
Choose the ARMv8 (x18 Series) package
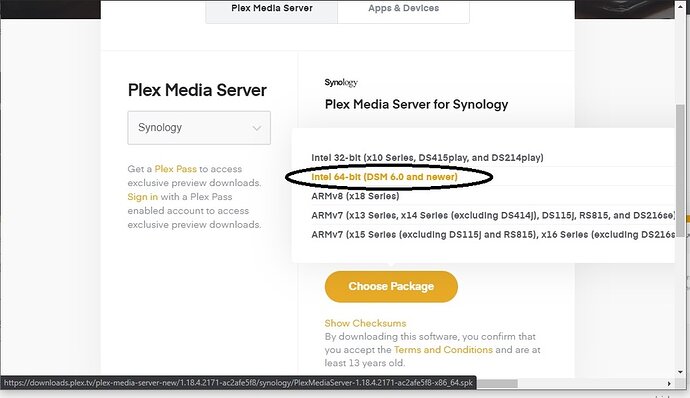coord(355,196)
